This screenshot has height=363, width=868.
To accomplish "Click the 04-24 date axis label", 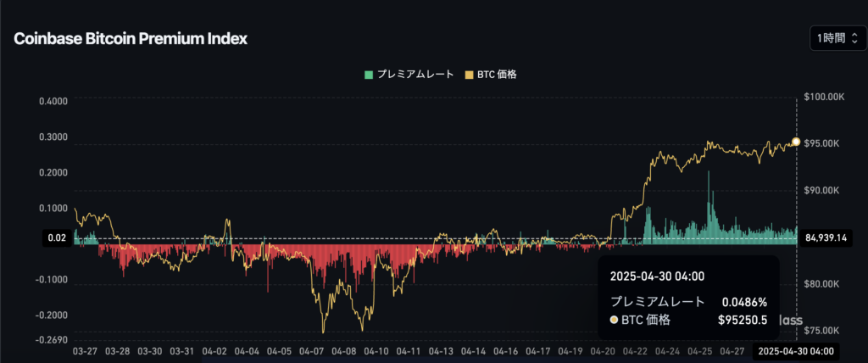I will click(x=668, y=351).
